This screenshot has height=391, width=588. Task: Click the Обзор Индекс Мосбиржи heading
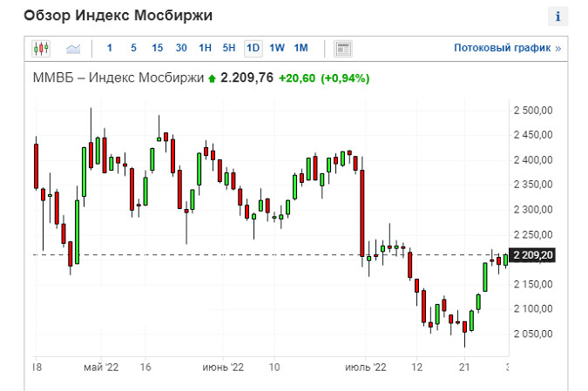pos(118,17)
